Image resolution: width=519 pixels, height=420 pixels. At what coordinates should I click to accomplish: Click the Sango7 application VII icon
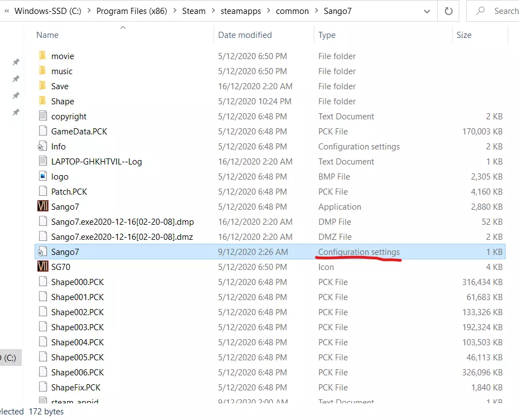(x=43, y=206)
